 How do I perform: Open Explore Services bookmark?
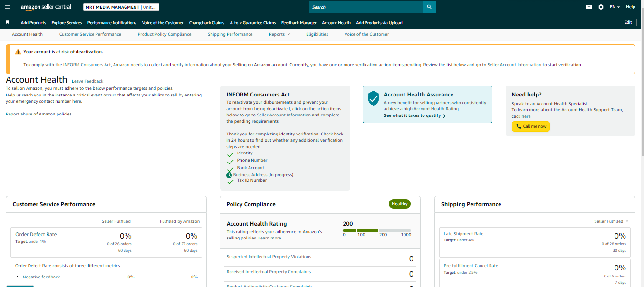pos(67,23)
